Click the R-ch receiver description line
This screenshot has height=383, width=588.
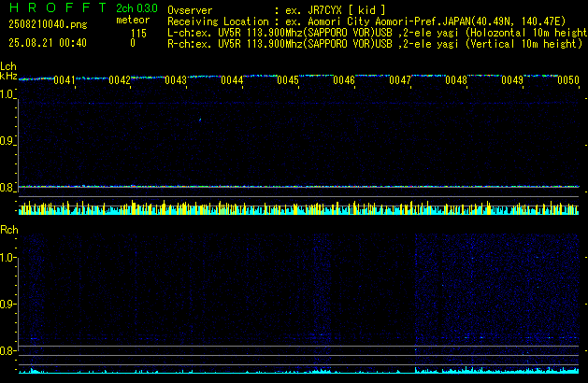[x=375, y=44]
